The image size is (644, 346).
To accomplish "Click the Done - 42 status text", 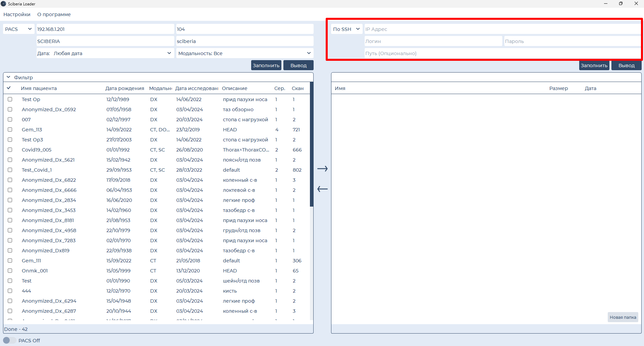I will coord(15,329).
